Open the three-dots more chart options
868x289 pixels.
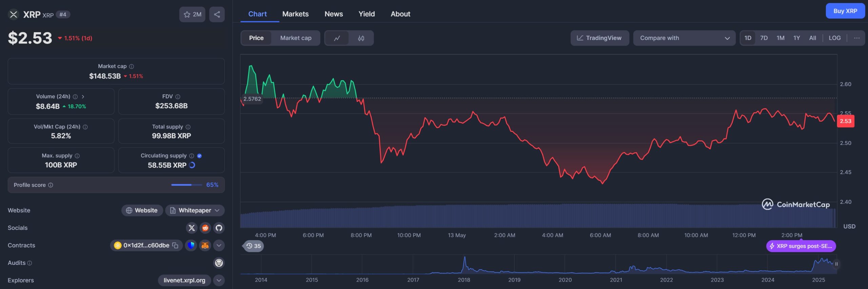coord(857,38)
